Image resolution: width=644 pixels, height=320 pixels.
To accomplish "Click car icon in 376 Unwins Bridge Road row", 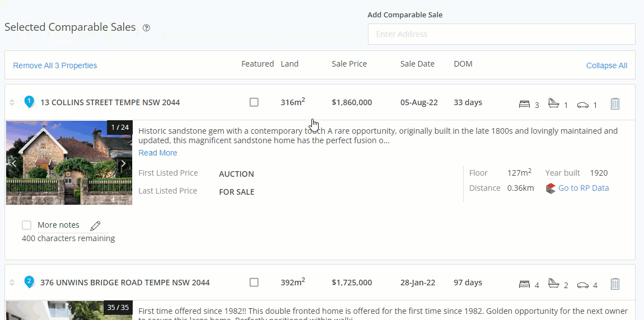I will pyautogui.click(x=583, y=285).
